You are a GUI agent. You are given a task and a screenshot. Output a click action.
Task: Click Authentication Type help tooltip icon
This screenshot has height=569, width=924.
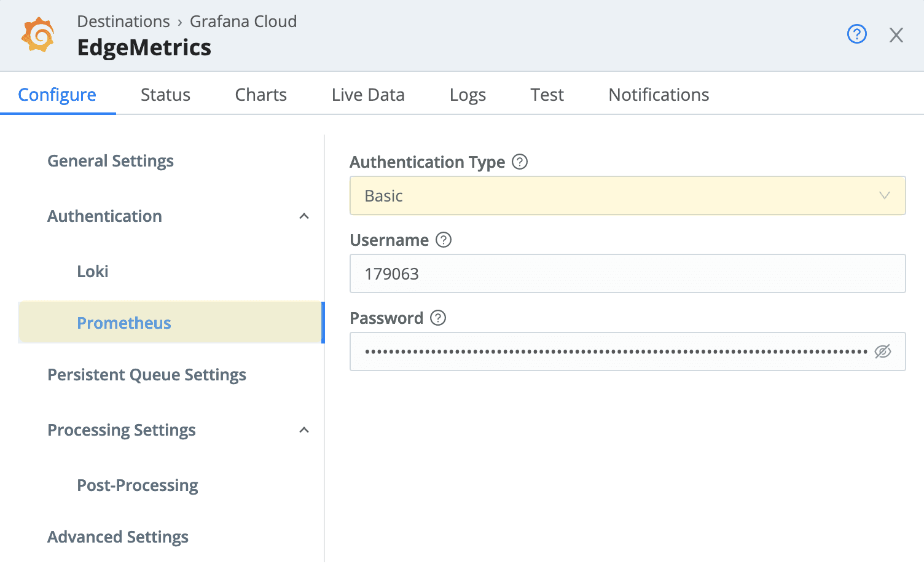coord(520,162)
